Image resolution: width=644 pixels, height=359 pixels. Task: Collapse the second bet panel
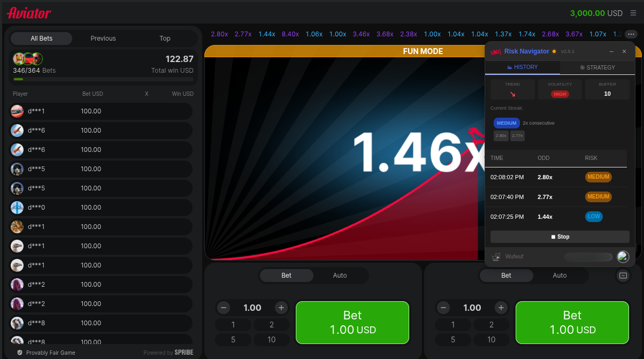[623, 276]
